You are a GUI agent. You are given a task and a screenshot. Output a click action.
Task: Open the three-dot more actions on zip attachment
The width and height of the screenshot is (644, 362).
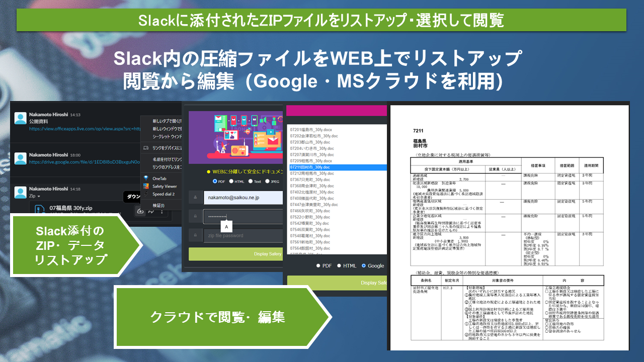coord(162,211)
